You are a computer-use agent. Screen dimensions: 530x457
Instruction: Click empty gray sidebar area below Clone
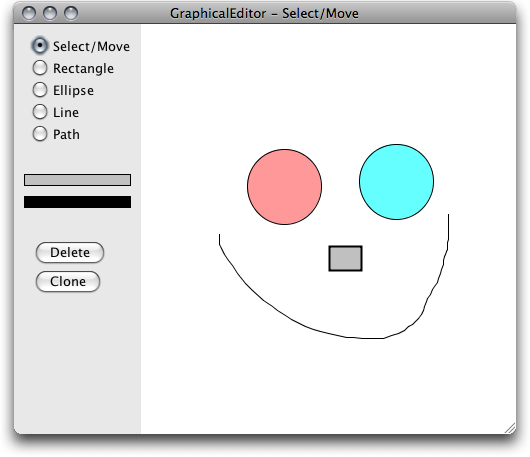(x=77, y=362)
